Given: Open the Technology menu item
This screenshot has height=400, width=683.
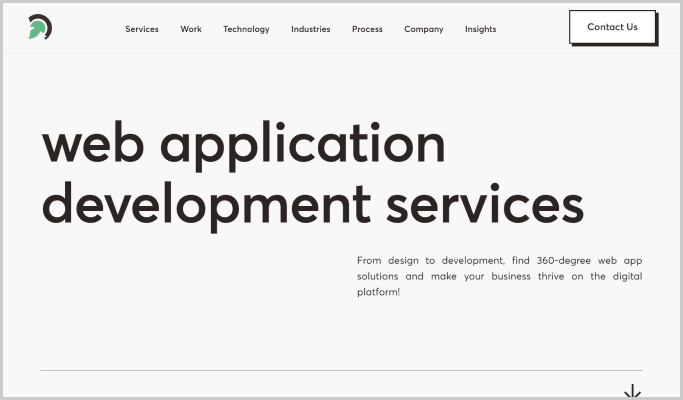Looking at the screenshot, I should [246, 29].
